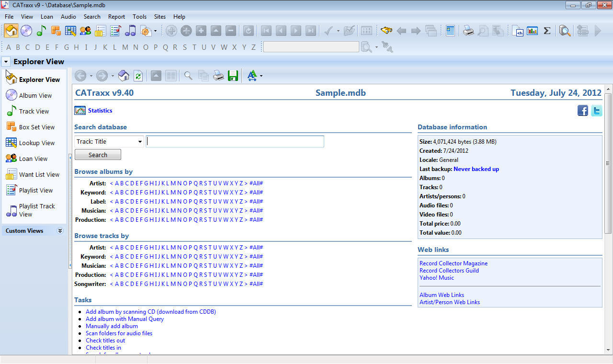The height and width of the screenshot is (364, 613).
Task: Save the explorer page with green floppy icon
Action: pos(233,76)
